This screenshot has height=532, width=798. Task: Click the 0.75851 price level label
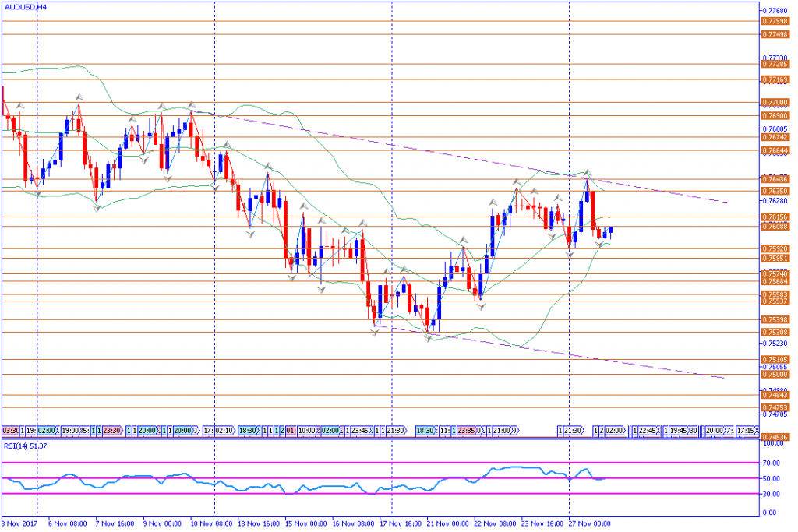pos(775,258)
